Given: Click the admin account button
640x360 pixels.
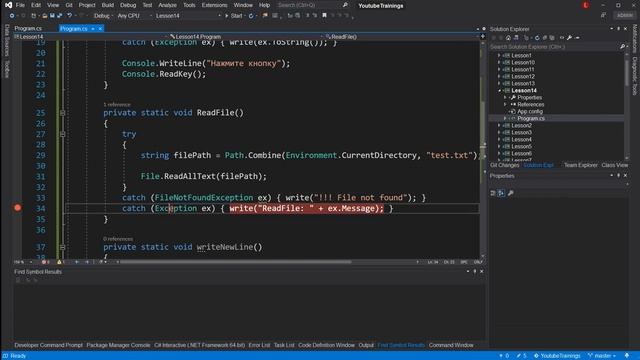Looking at the screenshot, I should point(624,16).
